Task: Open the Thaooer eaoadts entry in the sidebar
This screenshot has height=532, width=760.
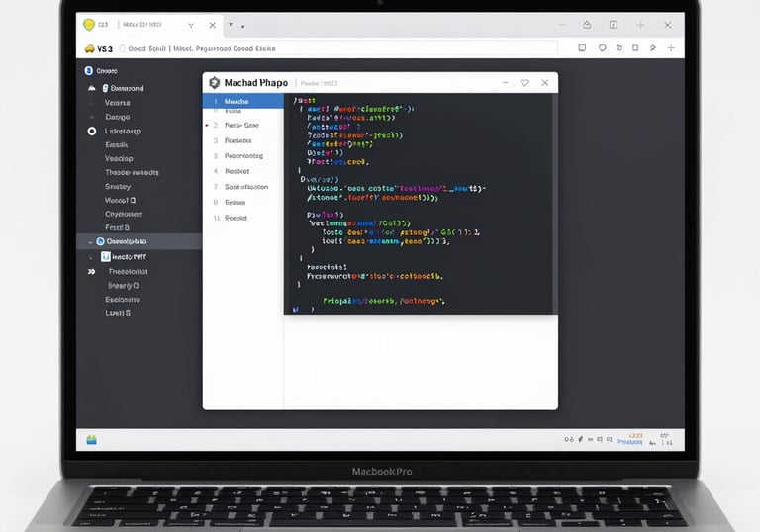Action: pos(132,172)
